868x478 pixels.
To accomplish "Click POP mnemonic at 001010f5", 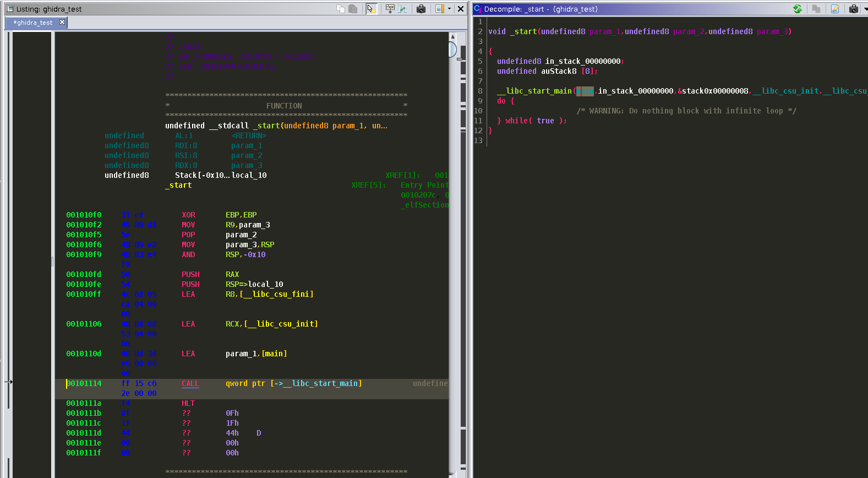I will tap(188, 235).
